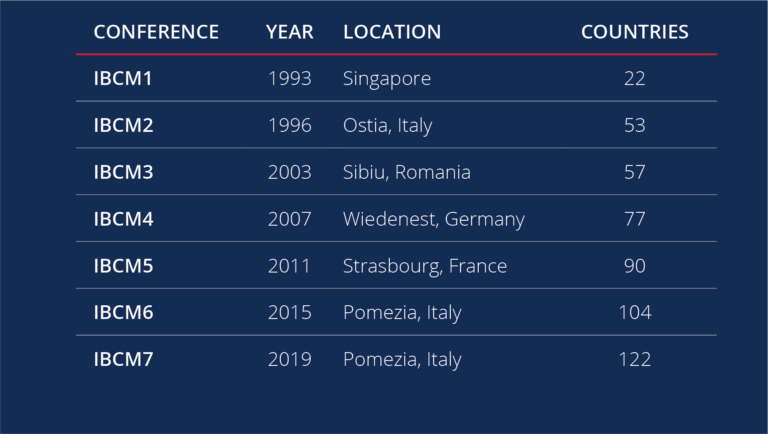Click the YEAR column header

point(289,32)
